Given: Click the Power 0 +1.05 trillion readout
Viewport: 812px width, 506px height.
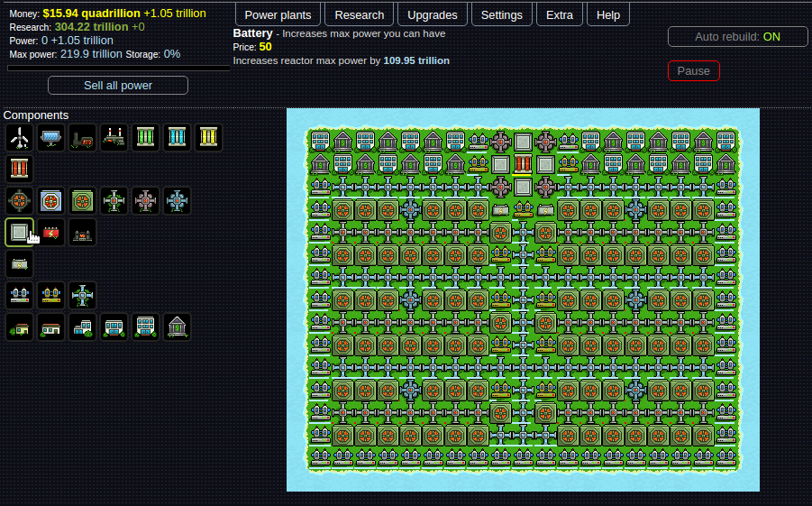Looking at the screenshot, I should 61,41.
